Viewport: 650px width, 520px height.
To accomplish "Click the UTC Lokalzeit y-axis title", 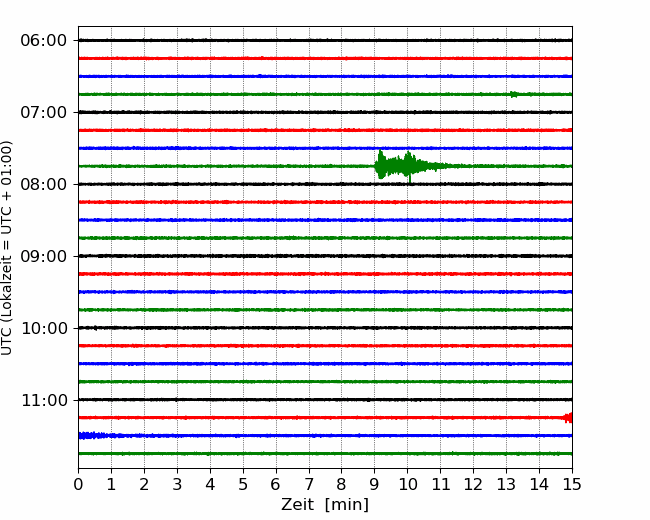I will pos(8,247).
